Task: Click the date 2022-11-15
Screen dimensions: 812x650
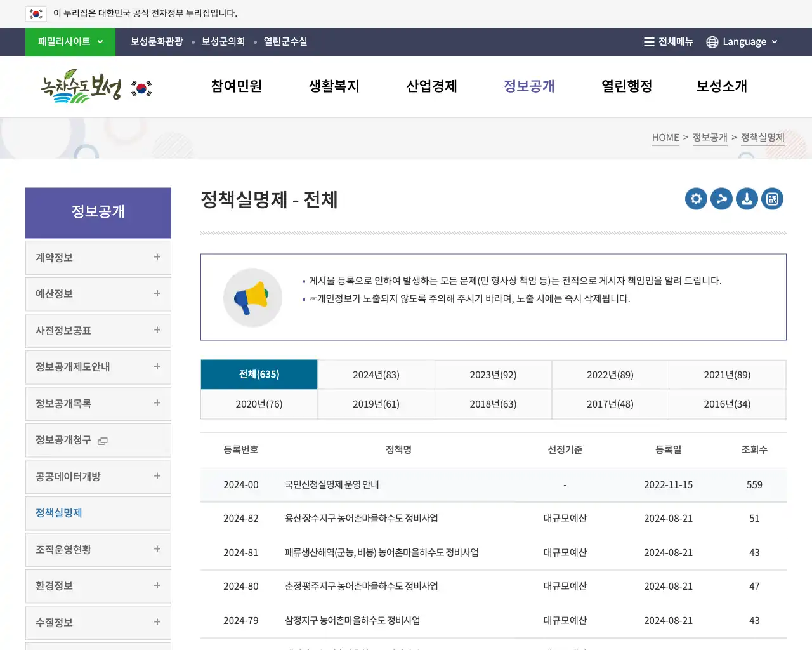Action: (x=668, y=485)
